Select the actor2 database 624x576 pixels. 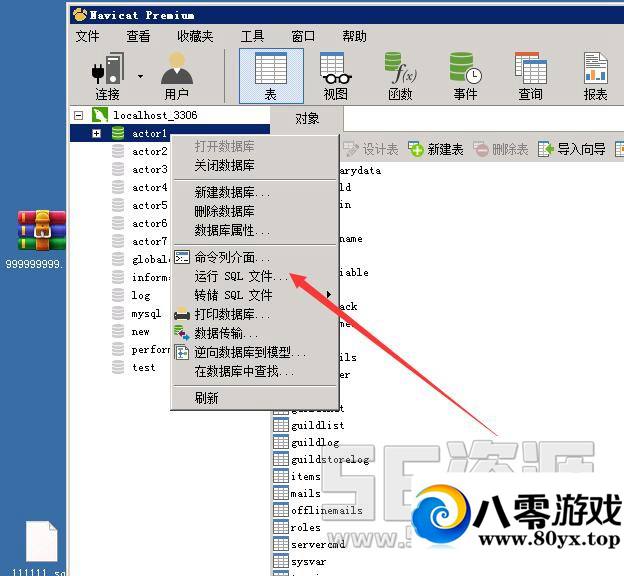click(150, 151)
